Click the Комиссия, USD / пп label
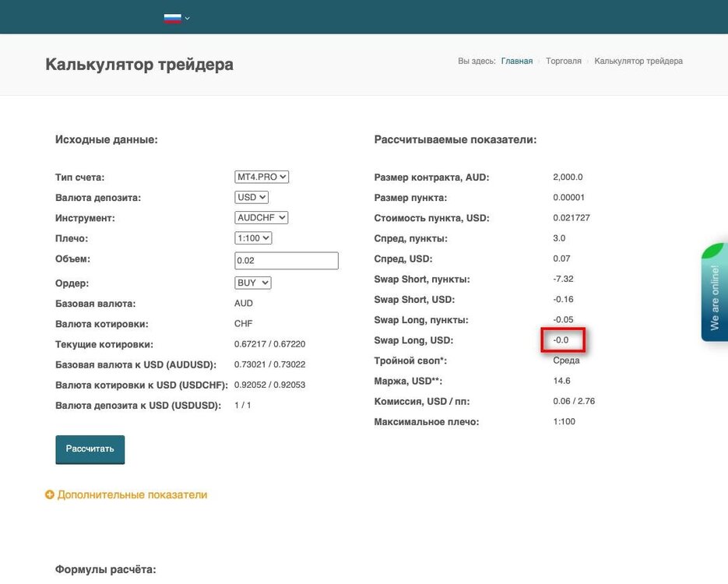The height and width of the screenshot is (584, 728). (x=421, y=402)
